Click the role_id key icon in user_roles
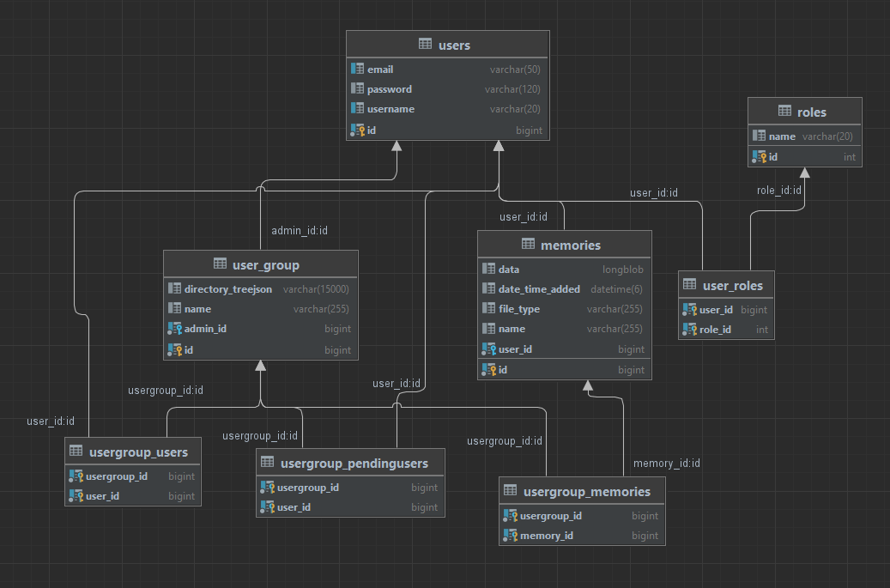The width and height of the screenshot is (890, 588). [x=689, y=329]
